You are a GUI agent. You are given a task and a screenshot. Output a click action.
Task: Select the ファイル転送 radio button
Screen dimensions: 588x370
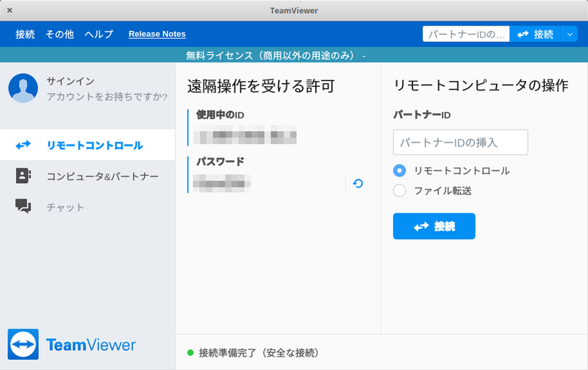[x=399, y=191]
